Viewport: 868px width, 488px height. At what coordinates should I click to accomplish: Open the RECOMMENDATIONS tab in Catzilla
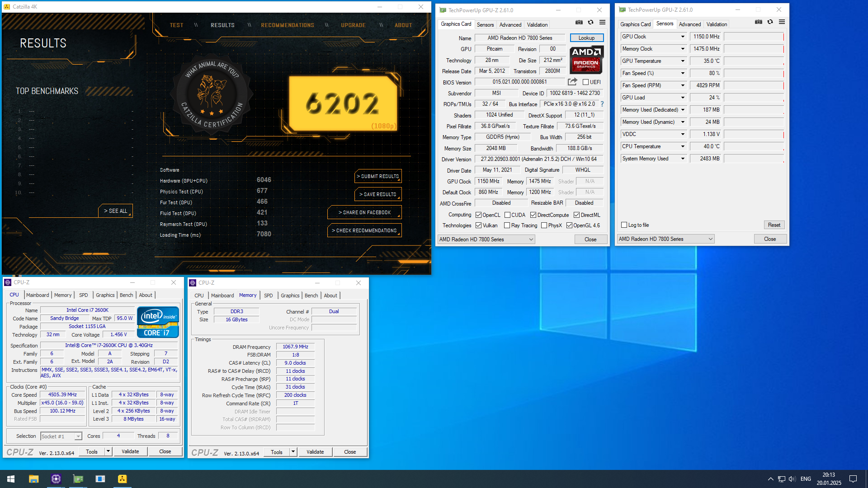(288, 25)
